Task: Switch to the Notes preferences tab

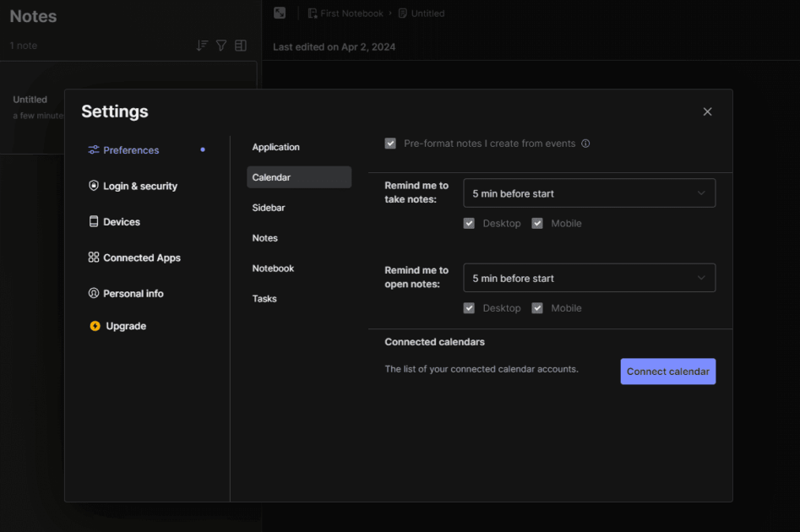Action: point(264,237)
